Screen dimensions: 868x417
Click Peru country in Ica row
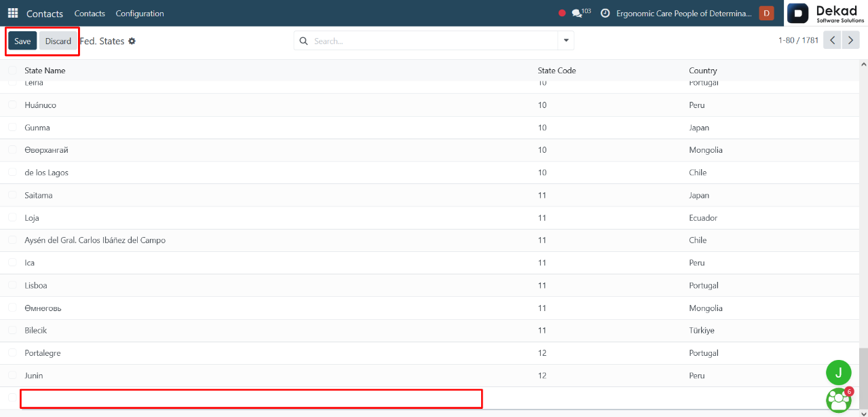tap(697, 263)
